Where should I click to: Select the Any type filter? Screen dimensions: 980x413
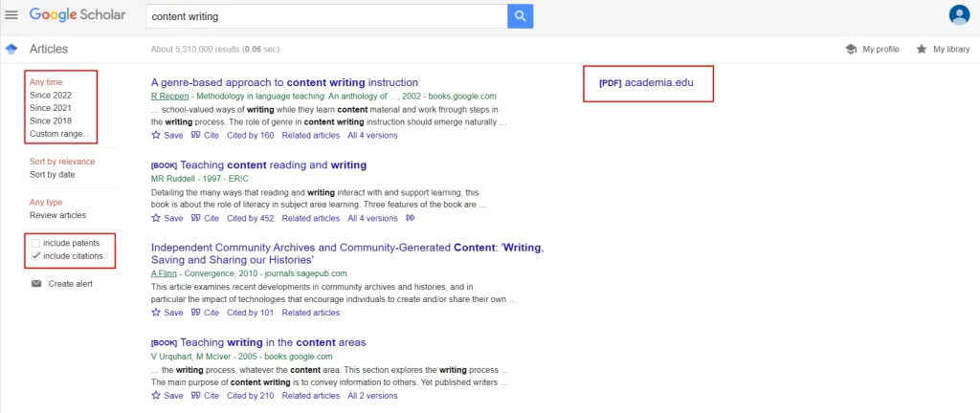[46, 202]
